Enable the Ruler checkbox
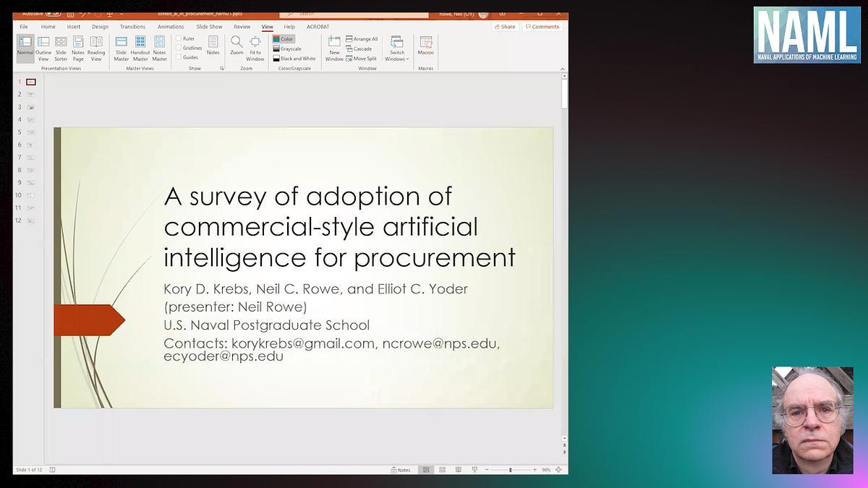The width and height of the screenshot is (868, 488). [185, 38]
